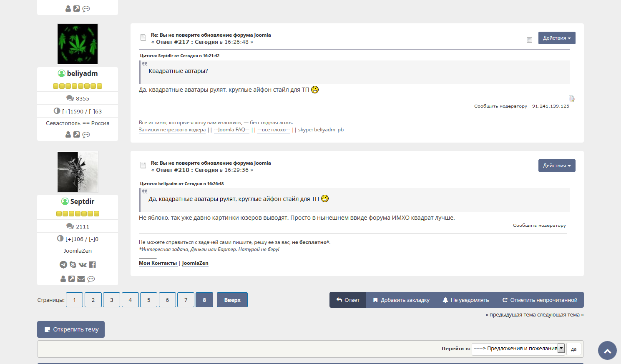Image resolution: width=621 pixels, height=364 pixels.
Task: Open Septdir's Facebook icon
Action: point(93,265)
